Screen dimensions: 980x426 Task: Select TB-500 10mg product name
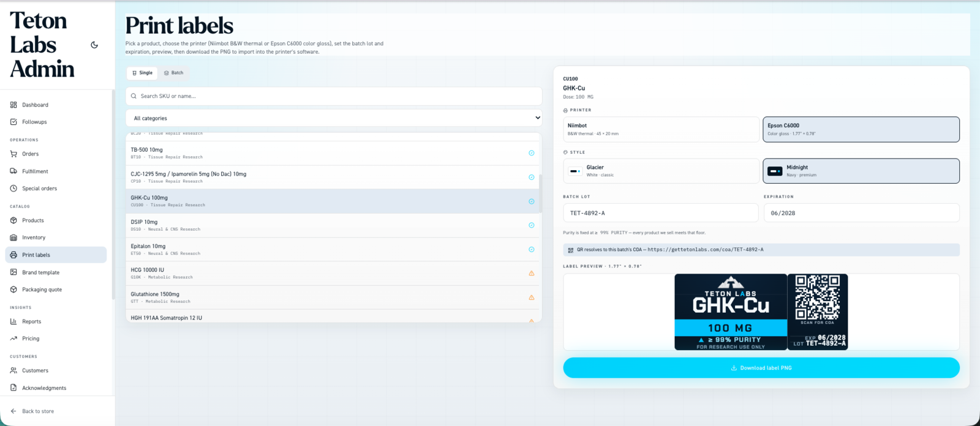146,149
